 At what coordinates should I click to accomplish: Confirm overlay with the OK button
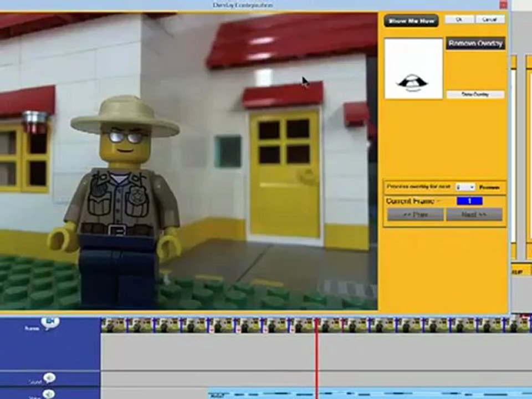click(x=459, y=20)
